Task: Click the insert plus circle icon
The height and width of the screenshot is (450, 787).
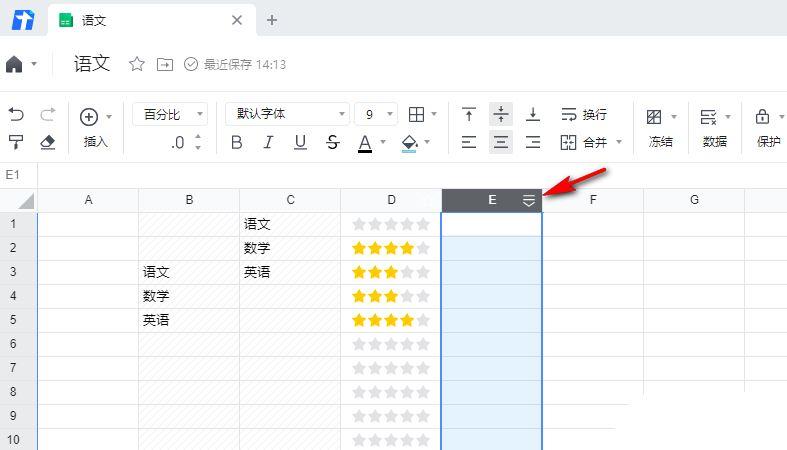Action: (x=89, y=116)
